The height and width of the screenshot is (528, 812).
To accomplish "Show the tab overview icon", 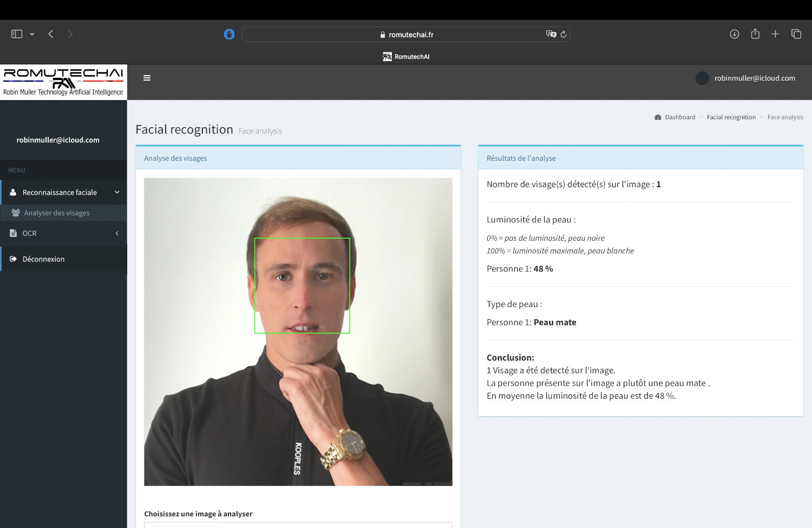I will [796, 34].
